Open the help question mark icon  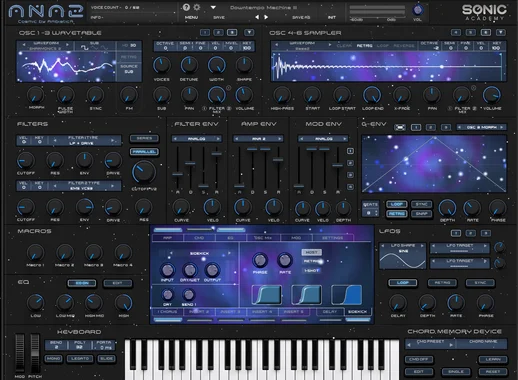pos(186,7)
